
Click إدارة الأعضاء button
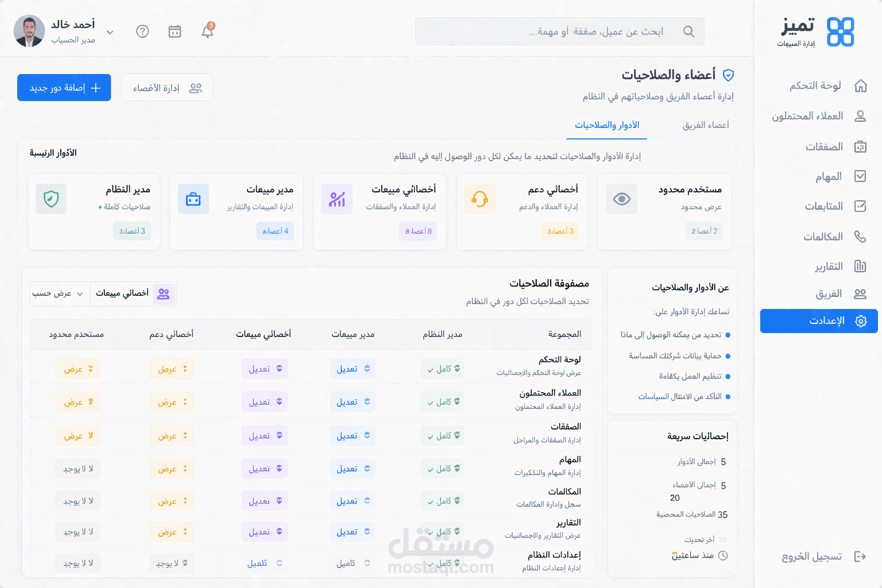[167, 88]
